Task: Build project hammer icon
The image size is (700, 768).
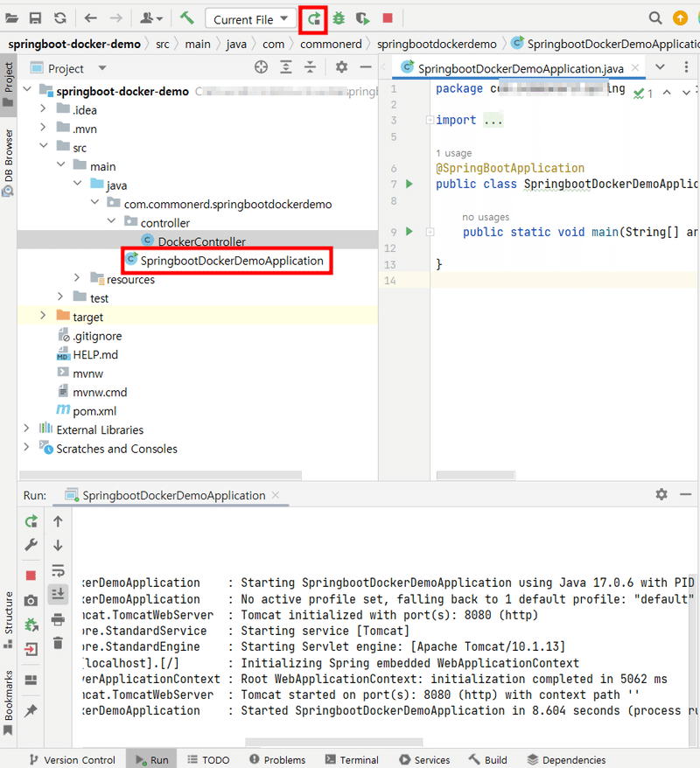Action: point(186,18)
